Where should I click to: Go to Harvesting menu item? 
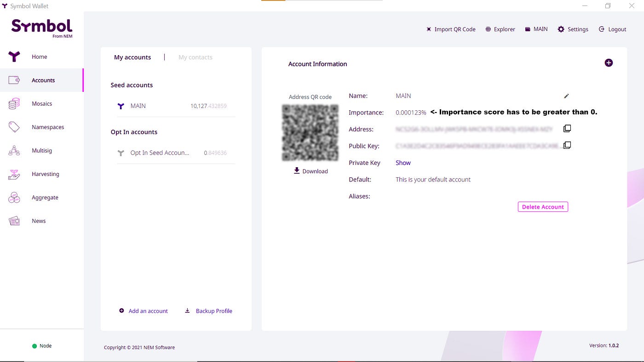46,174
